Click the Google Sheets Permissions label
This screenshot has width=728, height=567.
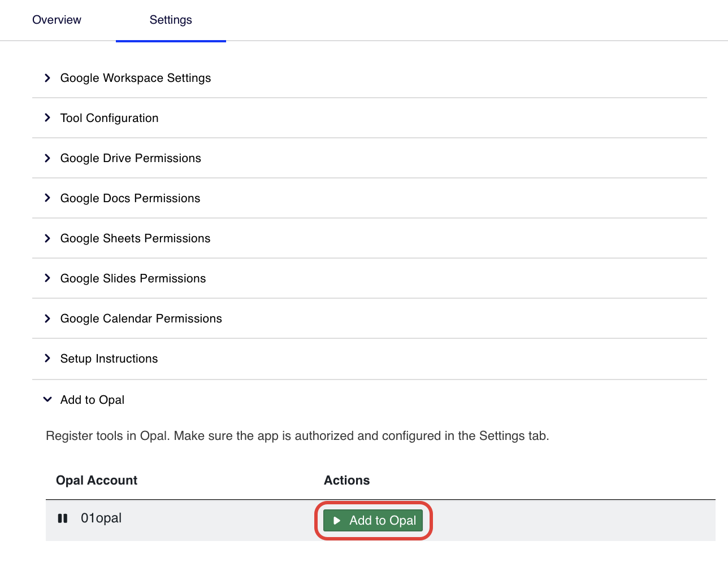(135, 238)
